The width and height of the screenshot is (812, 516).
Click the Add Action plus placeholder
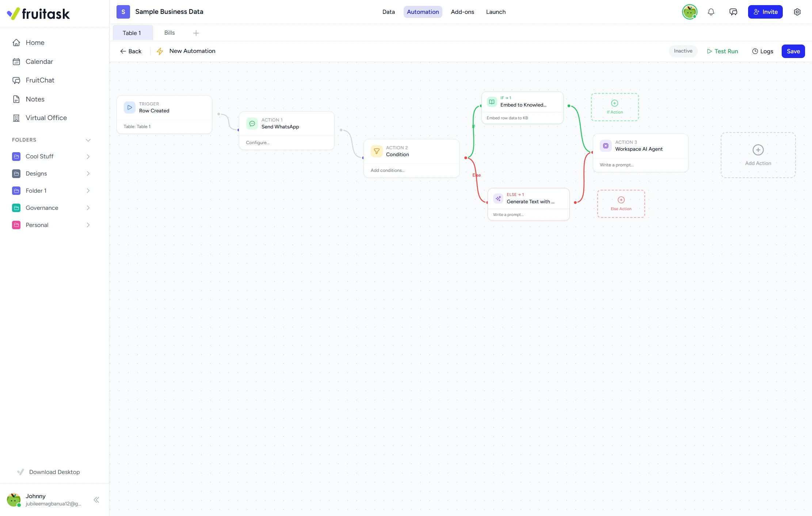(758, 155)
